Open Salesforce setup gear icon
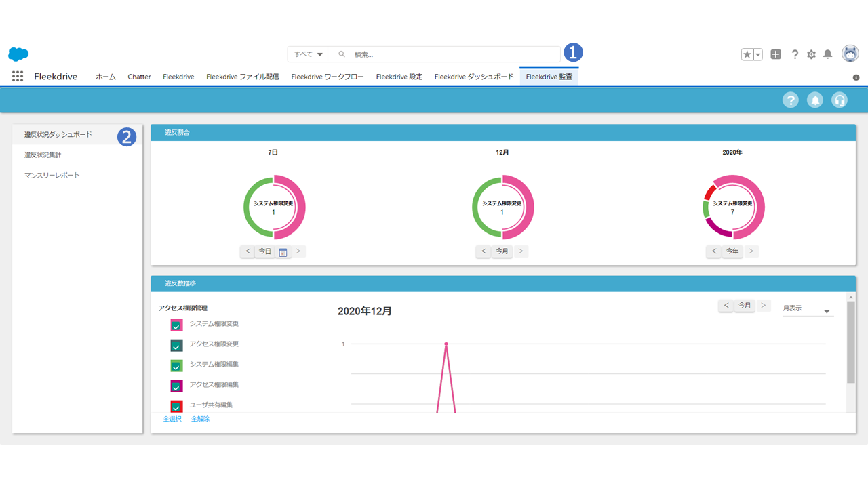 point(811,55)
